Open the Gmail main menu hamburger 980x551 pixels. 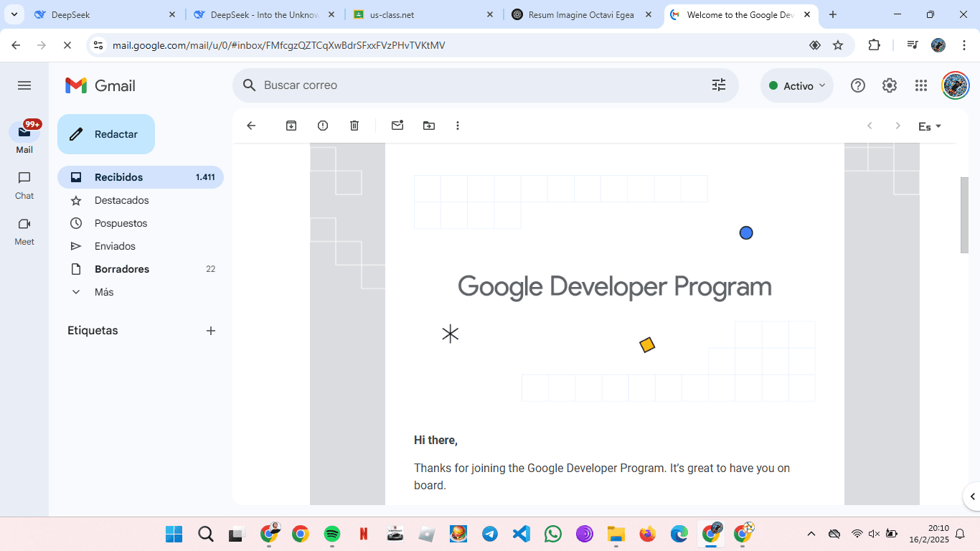click(24, 85)
